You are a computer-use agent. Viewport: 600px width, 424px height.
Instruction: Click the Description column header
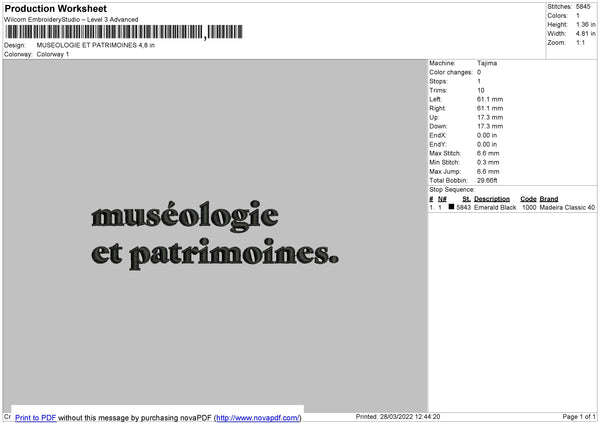491,198
